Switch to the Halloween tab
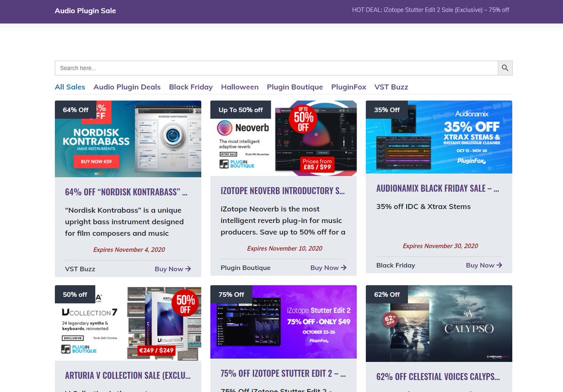The height and width of the screenshot is (392, 563). coord(240,87)
